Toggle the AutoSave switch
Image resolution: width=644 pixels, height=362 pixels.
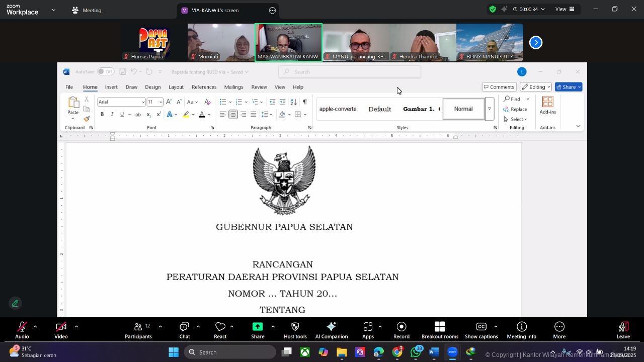(x=105, y=72)
